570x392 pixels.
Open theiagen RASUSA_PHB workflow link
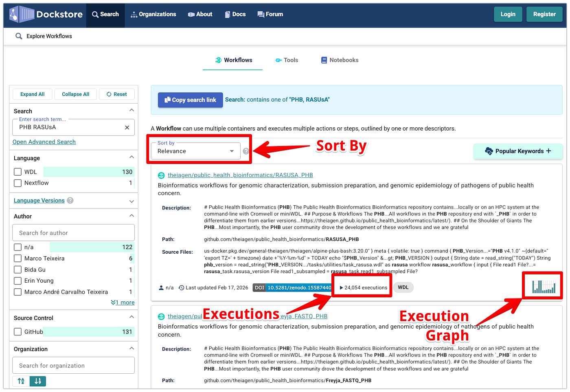tap(240, 175)
